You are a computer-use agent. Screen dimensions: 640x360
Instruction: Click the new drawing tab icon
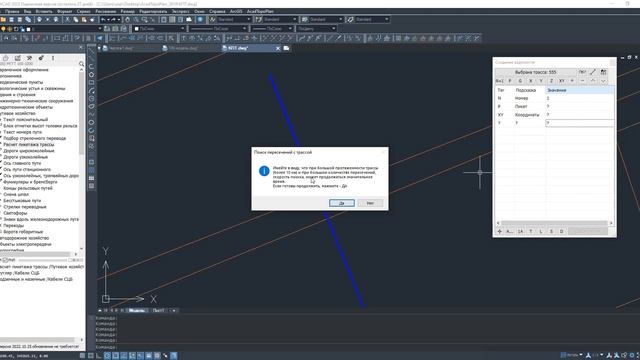point(287,48)
